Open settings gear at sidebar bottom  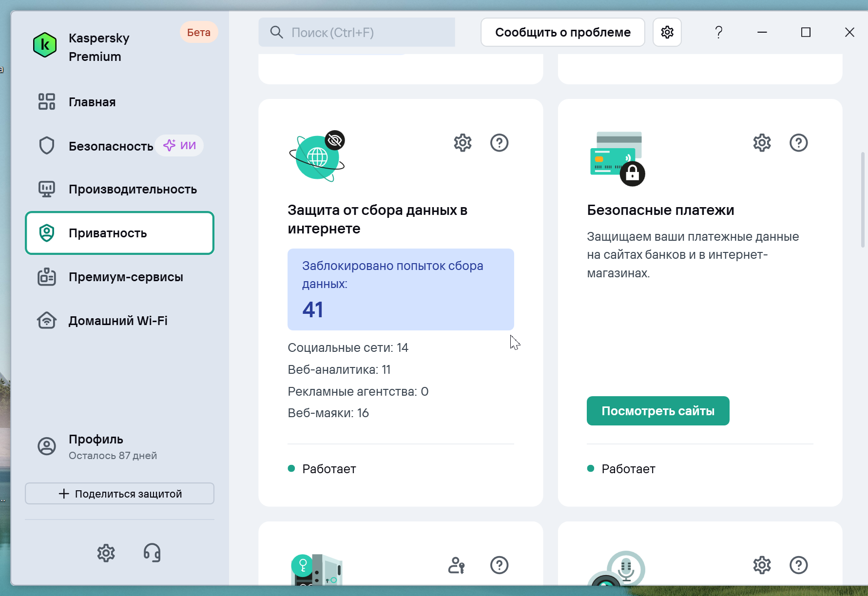pyautogui.click(x=106, y=553)
